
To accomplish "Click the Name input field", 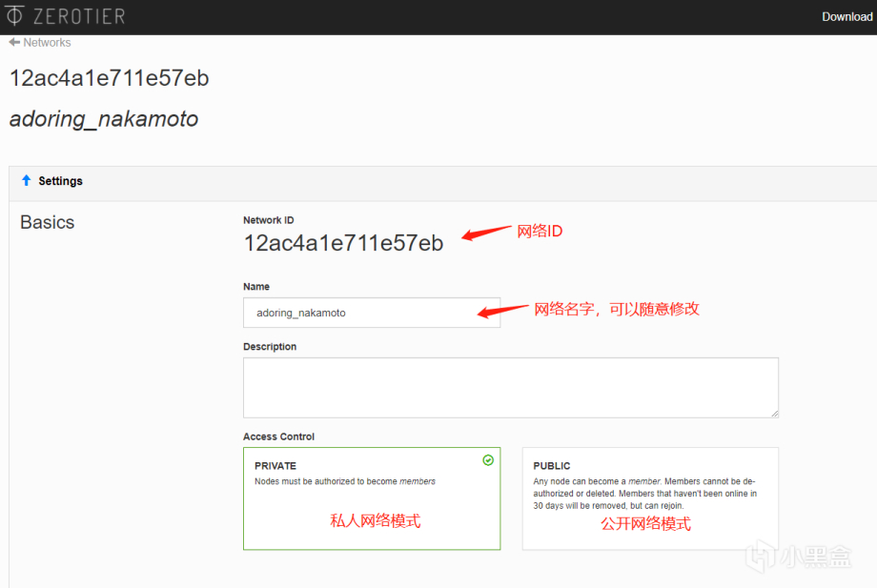I will [x=372, y=313].
